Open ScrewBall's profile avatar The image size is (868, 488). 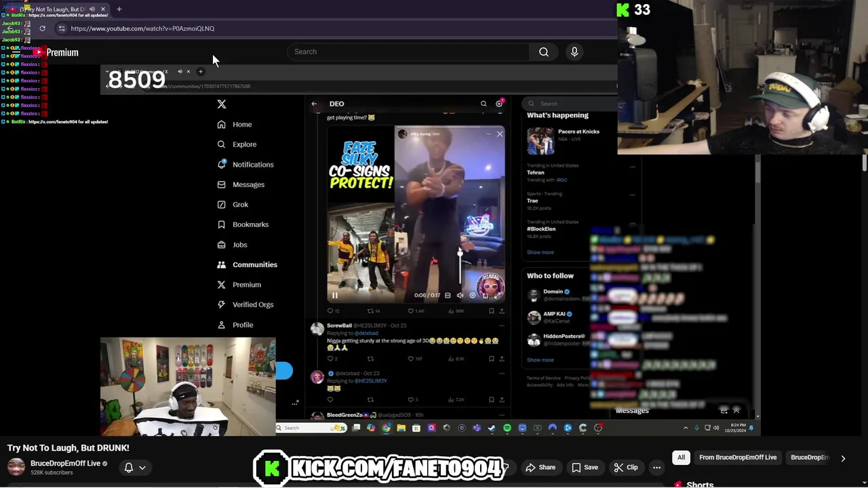(317, 330)
